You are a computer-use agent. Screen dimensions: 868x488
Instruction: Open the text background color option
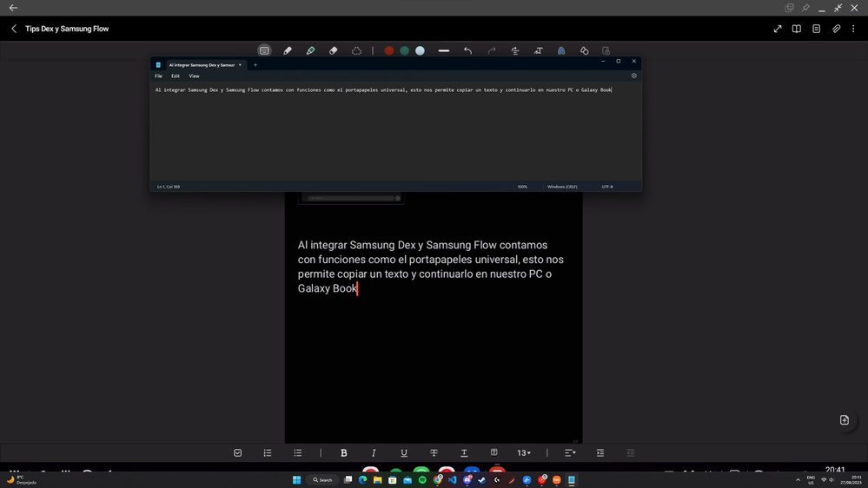[494, 452]
